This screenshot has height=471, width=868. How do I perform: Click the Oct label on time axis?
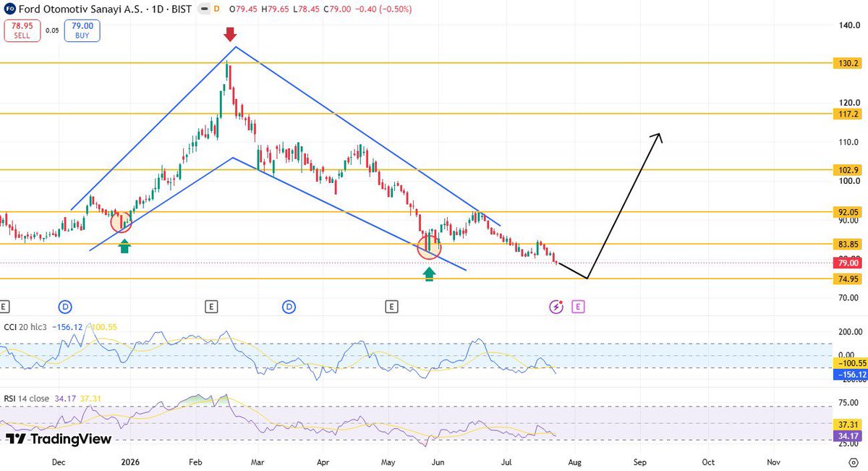(x=708, y=461)
